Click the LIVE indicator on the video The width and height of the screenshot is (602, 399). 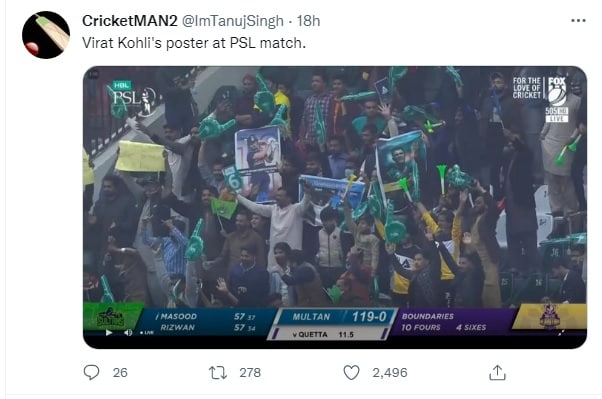[147, 333]
